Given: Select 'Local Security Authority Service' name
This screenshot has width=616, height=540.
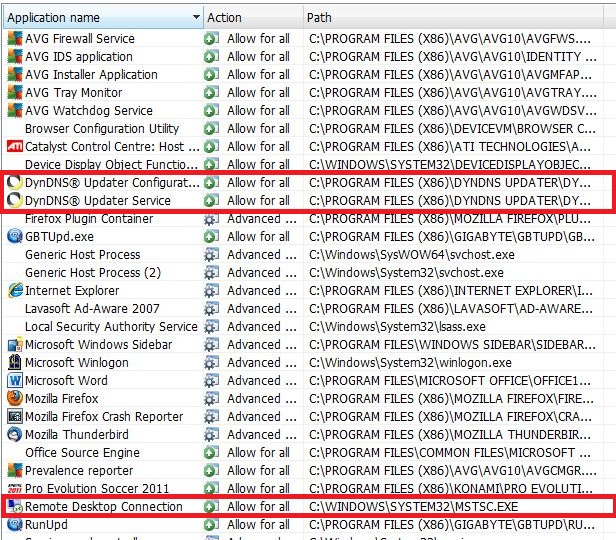Looking at the screenshot, I should coord(111,327).
